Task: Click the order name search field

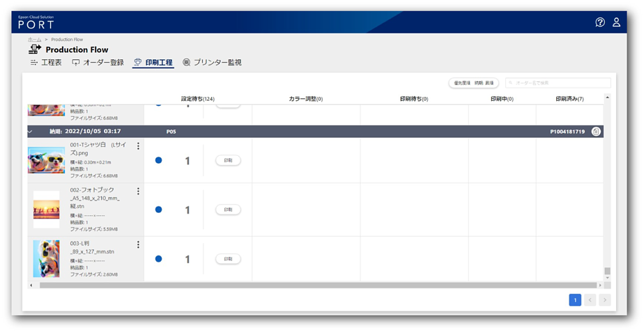Action: (x=558, y=83)
